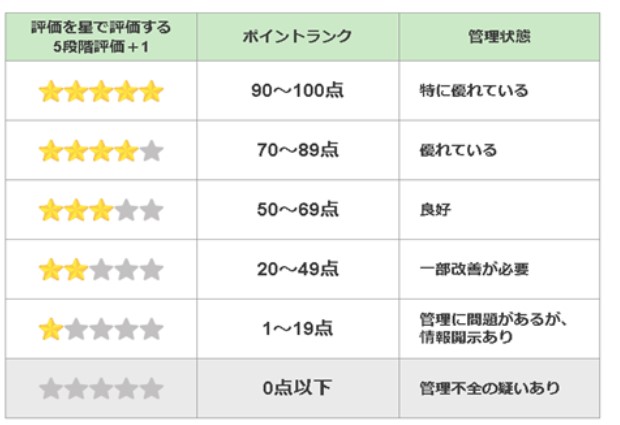620x425 pixels.
Task: Click the 5段階評価＋1 header cell
Action: click(x=101, y=37)
